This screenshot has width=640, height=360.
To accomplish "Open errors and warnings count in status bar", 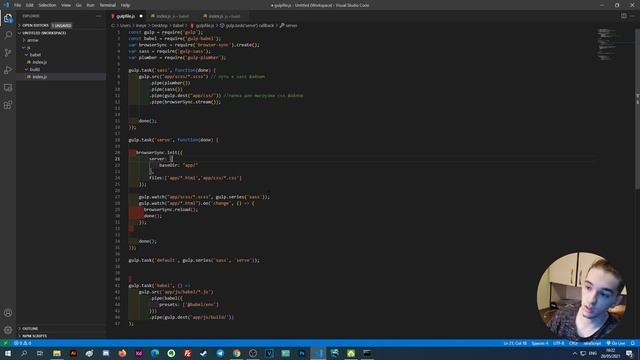I will pyautogui.click(x=22, y=343).
